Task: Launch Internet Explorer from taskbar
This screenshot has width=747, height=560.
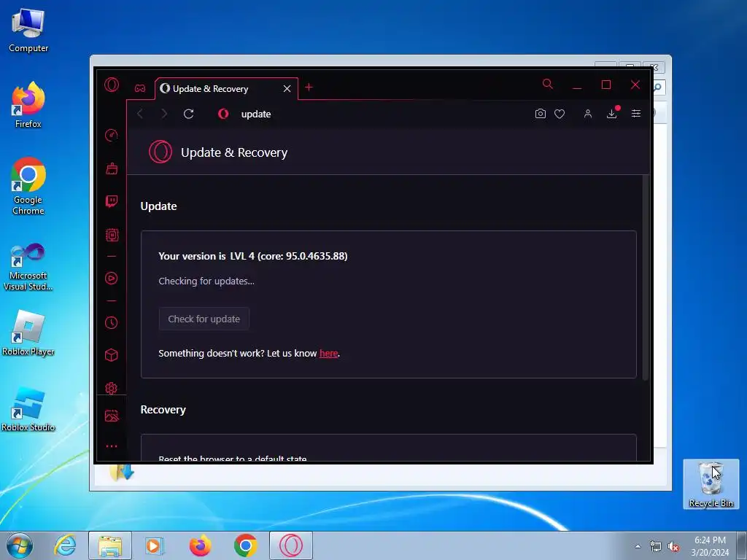Action: pyautogui.click(x=65, y=545)
